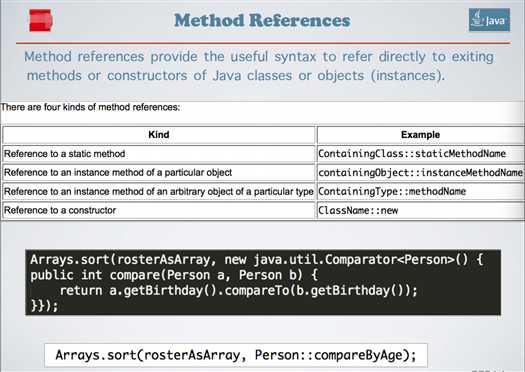Click the red logo icon at top left

(41, 21)
